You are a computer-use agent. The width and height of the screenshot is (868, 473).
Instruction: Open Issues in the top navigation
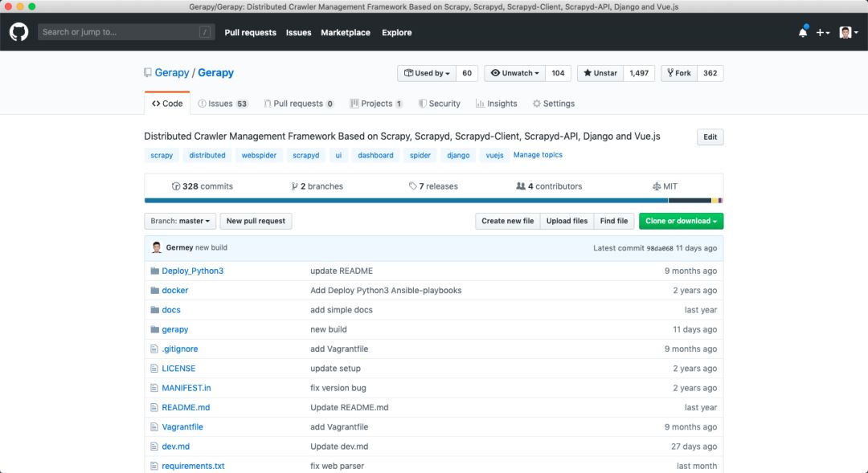(x=298, y=33)
